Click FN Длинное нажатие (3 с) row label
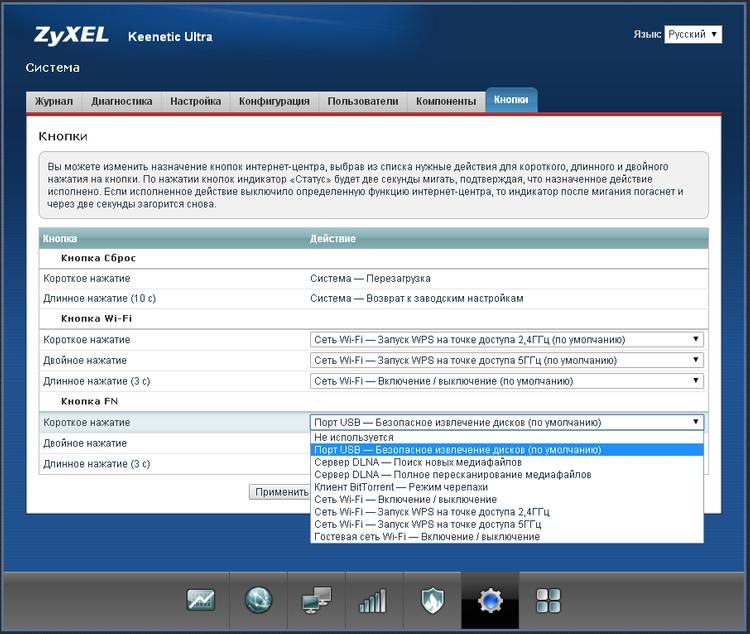Image resolution: width=750 pixels, height=634 pixels. coord(97,464)
